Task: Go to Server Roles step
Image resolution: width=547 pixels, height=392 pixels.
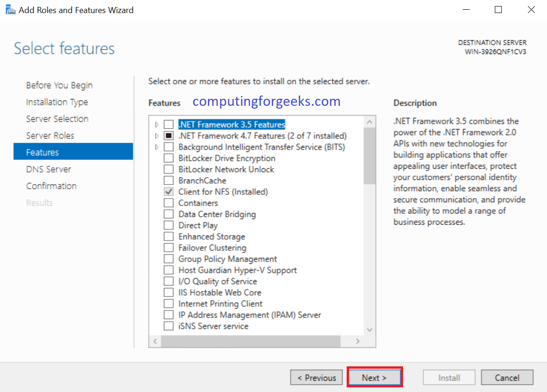Action: 50,136
